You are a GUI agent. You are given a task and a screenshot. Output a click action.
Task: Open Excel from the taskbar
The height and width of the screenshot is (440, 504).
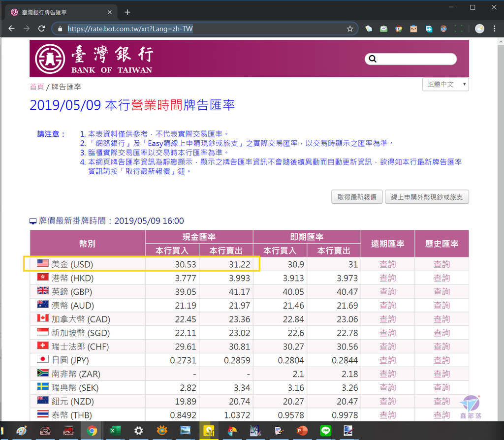coord(115,430)
